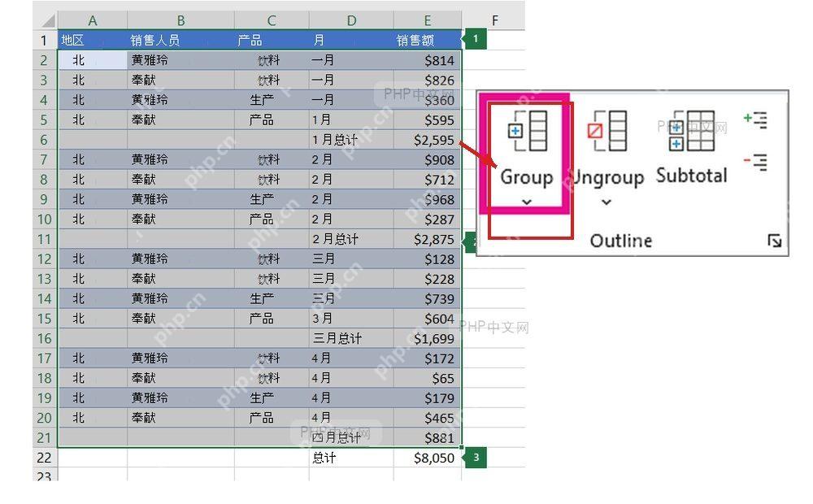This screenshot has height=504, width=813.
Task: Click the 三月总计 cell
Action: (x=351, y=339)
